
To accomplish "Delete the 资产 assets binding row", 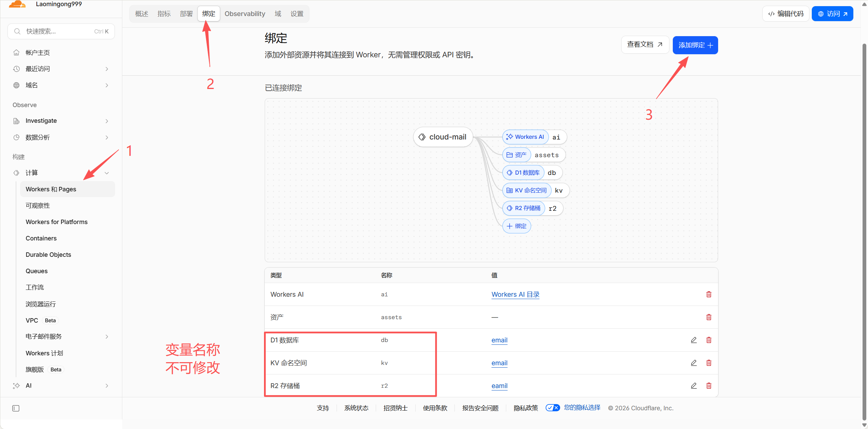I will [x=709, y=317].
